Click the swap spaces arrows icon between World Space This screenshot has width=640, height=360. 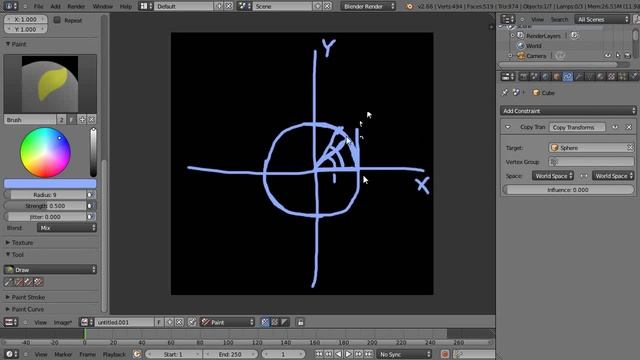(584, 176)
